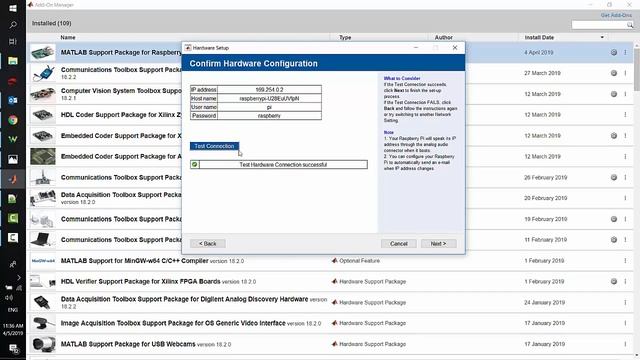The image size is (640, 360).
Task: Click Cancel in Hardware Setup dialog
Action: pyautogui.click(x=398, y=244)
